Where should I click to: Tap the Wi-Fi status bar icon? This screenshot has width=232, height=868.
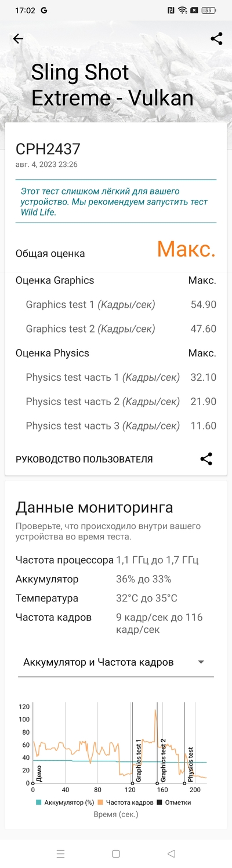click(x=183, y=10)
